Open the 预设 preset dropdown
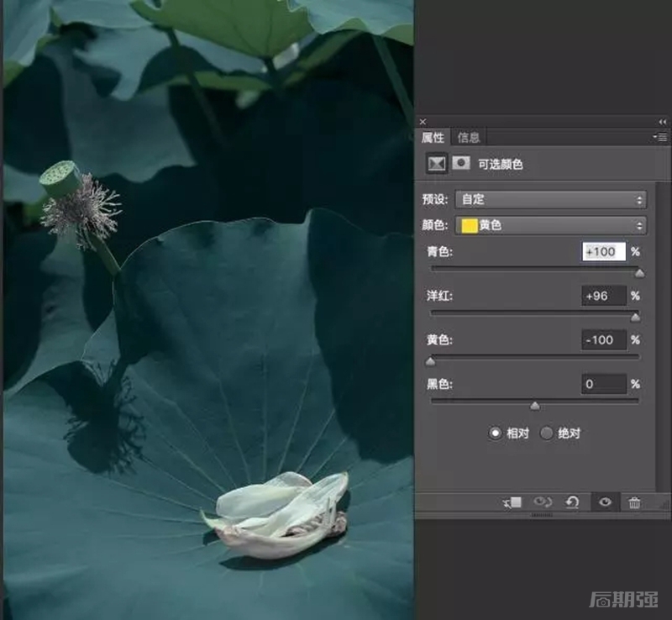The height and width of the screenshot is (620, 672). 551,200
